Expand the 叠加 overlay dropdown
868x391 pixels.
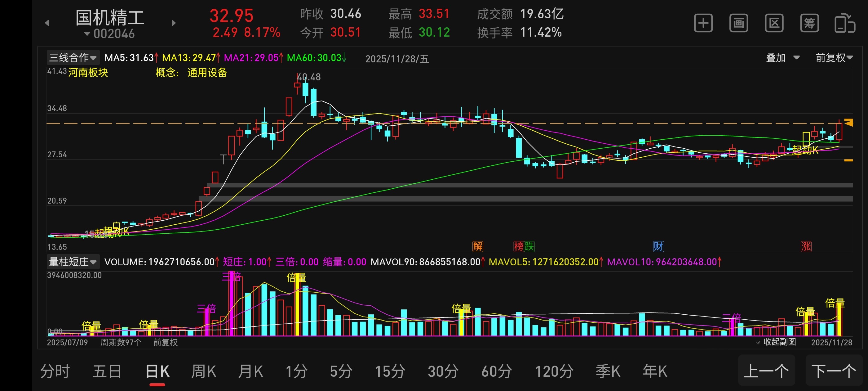click(x=782, y=58)
